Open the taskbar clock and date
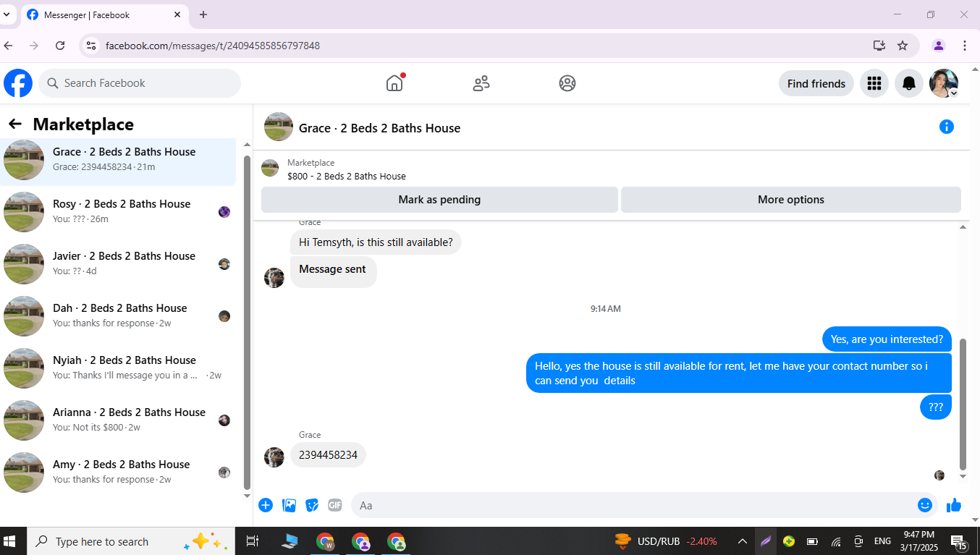This screenshot has width=980, height=555. pos(918,541)
